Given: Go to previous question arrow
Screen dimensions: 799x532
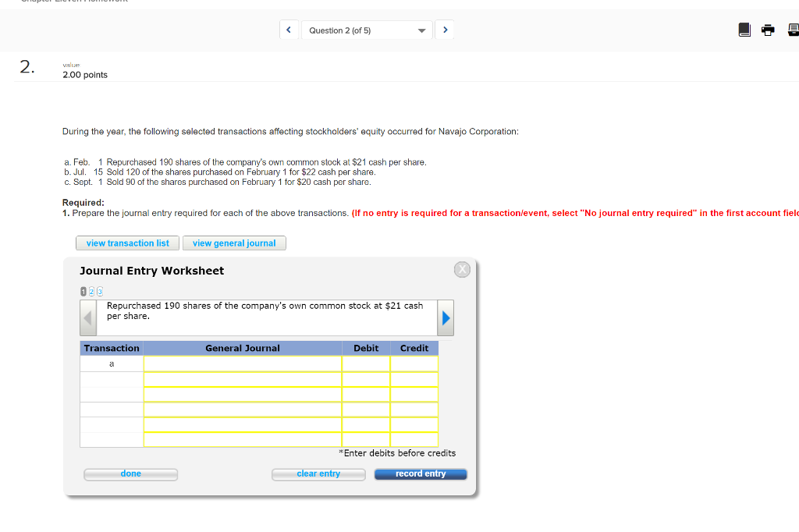Looking at the screenshot, I should click(x=289, y=30).
